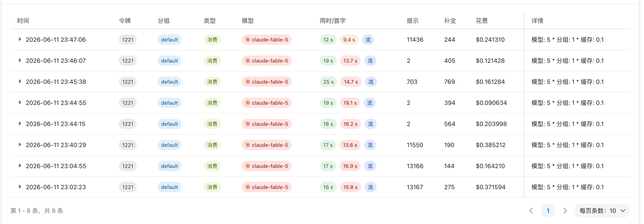Expand the 23:44:15 log row
Screen dimensions: 644x224
click(x=20, y=123)
